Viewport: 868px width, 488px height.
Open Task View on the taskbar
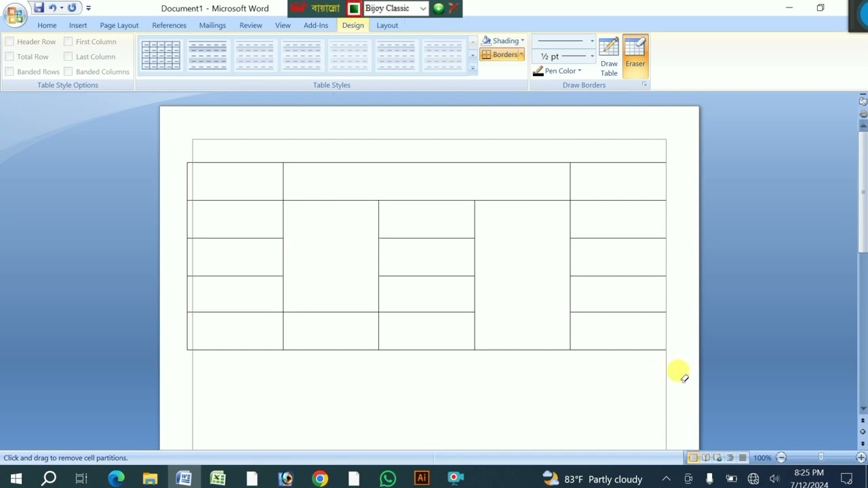[81, 479]
